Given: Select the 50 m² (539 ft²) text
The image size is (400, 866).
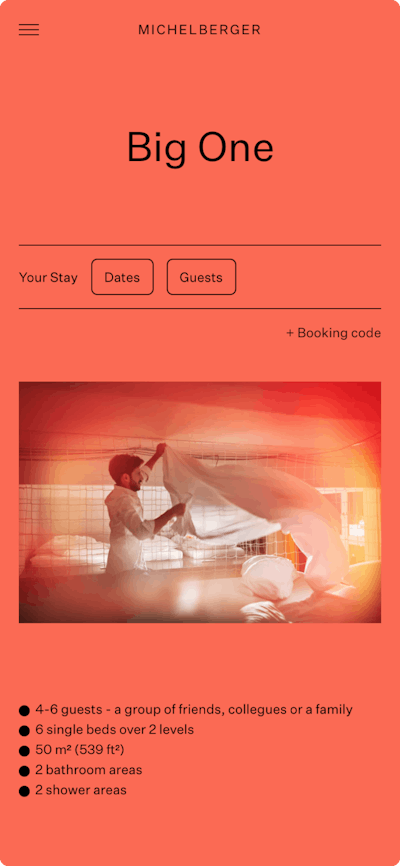Looking at the screenshot, I should [x=80, y=750].
